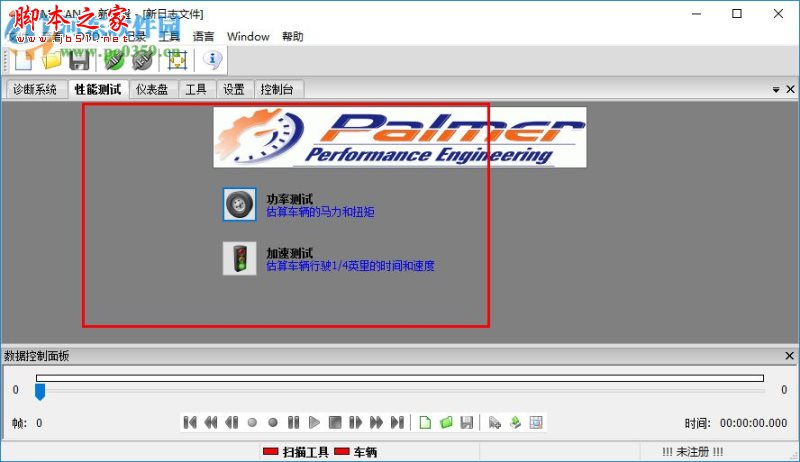Open the 语言 menu

(x=204, y=36)
